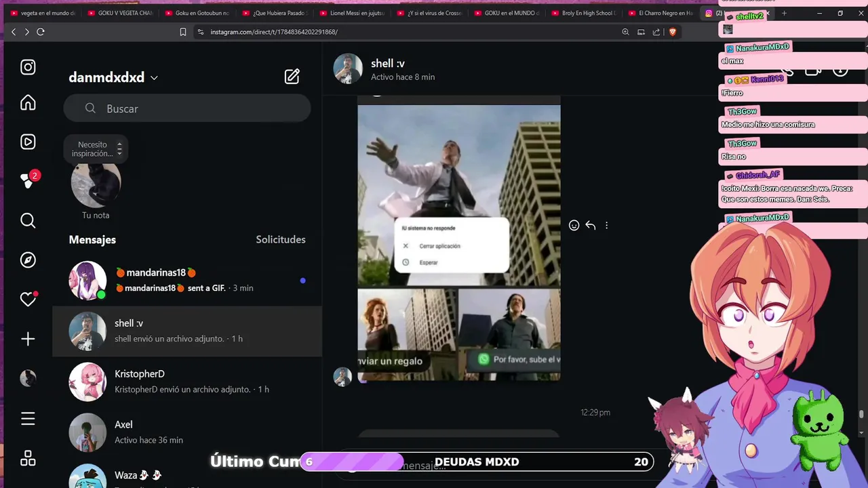The width and height of the screenshot is (868, 488).
Task: Click the 12:29 pm timestamp
Action: [595, 412]
